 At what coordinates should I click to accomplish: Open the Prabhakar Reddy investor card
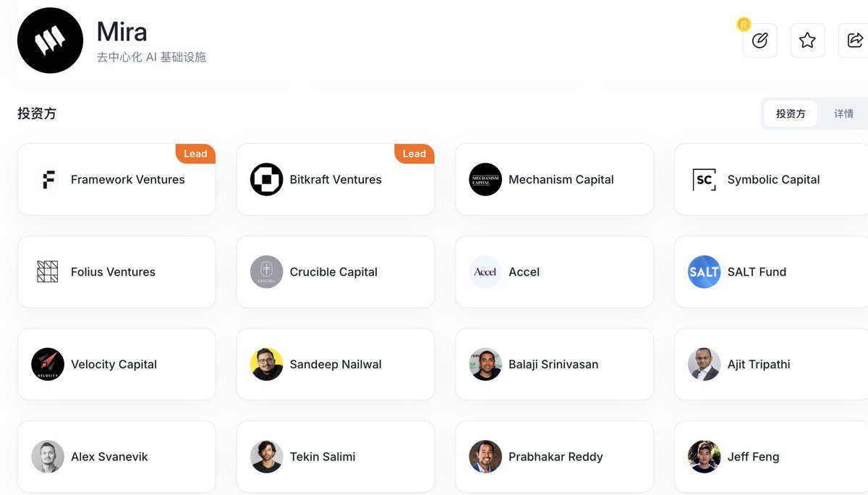tap(554, 457)
